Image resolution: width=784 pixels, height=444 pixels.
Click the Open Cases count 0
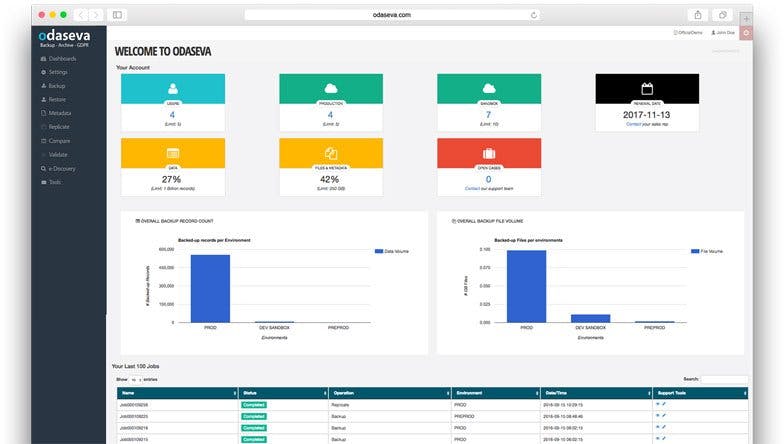[488, 180]
